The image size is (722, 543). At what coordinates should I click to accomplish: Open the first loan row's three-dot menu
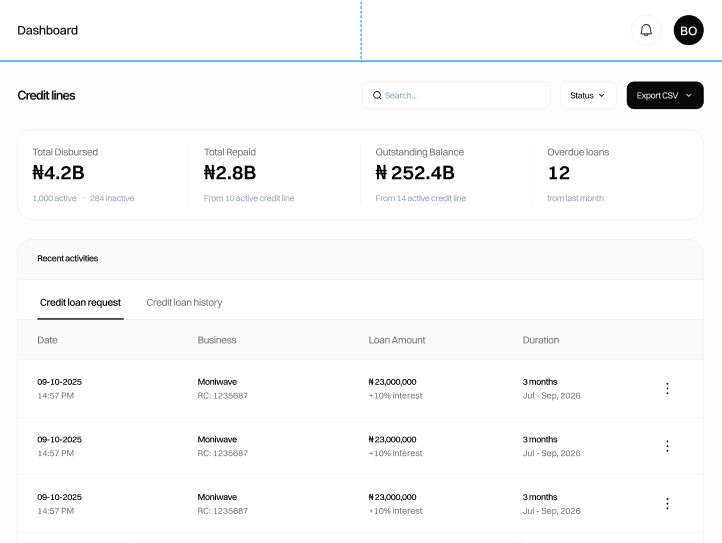click(667, 388)
